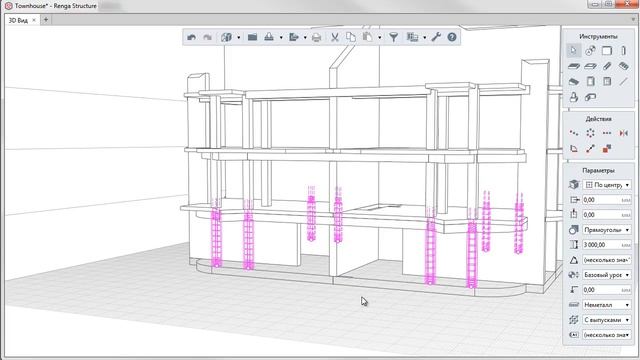The image size is (640, 360).
Task: Open the 'По центру' alignment dropdown
Action: coord(607,185)
